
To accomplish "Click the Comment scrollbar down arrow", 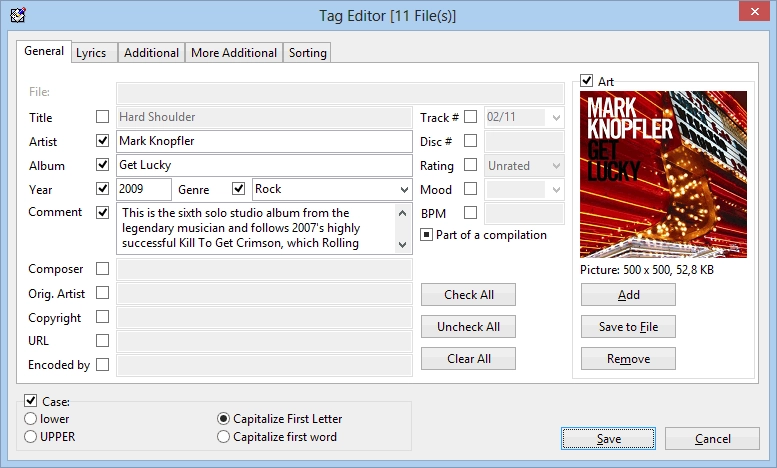I will pyautogui.click(x=402, y=244).
